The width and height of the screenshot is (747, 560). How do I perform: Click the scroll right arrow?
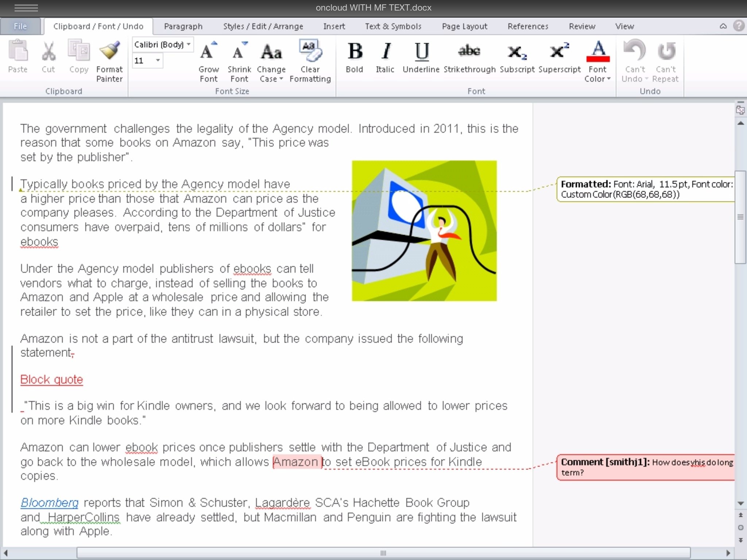tap(728, 553)
